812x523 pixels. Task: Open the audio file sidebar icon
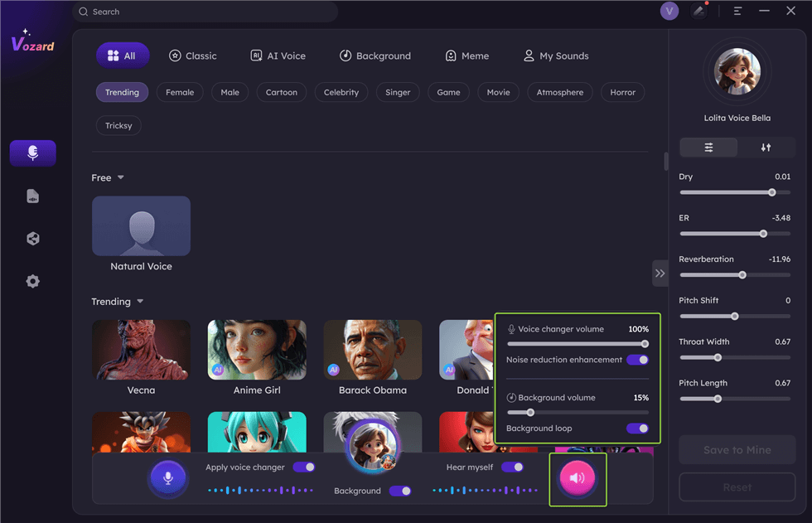(33, 196)
